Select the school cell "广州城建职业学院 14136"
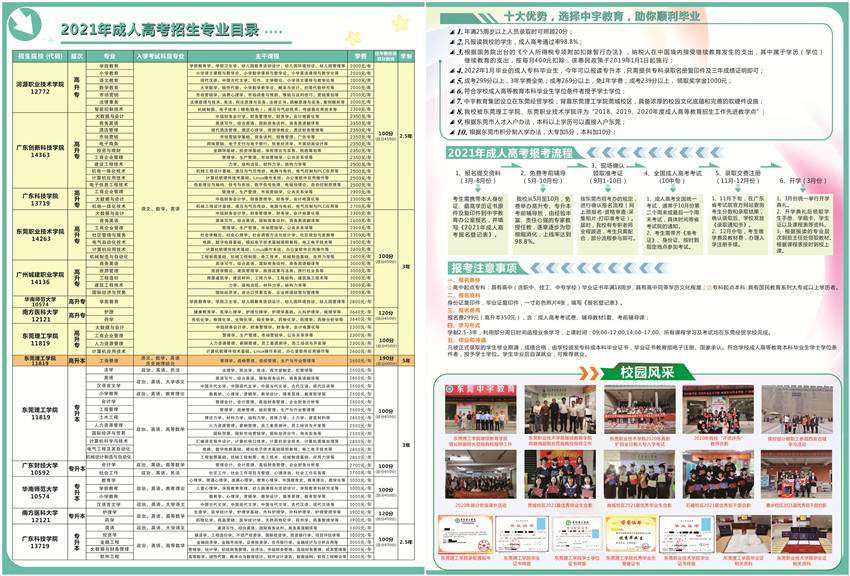Viewport: 850px width, 576px height. tap(40, 278)
